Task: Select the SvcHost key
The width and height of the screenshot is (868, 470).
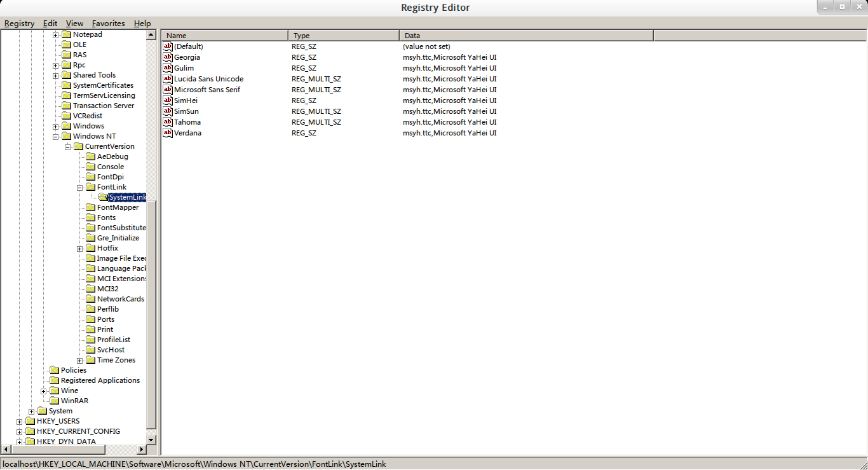Action: point(111,350)
